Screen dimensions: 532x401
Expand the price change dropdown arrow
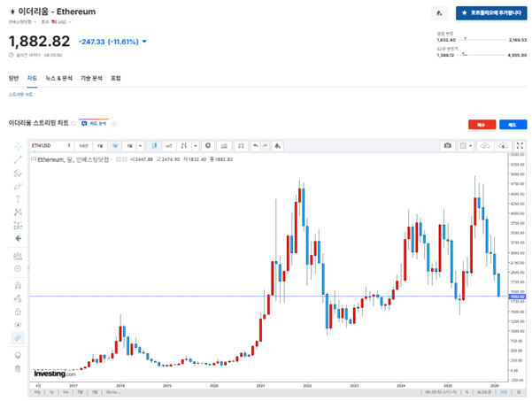click(144, 42)
